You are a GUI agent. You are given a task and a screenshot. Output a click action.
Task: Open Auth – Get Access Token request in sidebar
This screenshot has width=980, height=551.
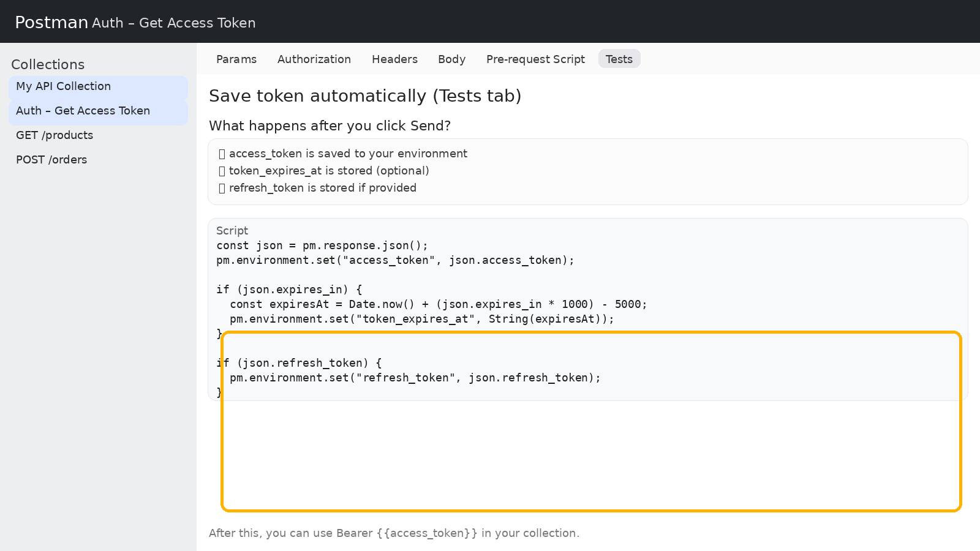point(83,111)
